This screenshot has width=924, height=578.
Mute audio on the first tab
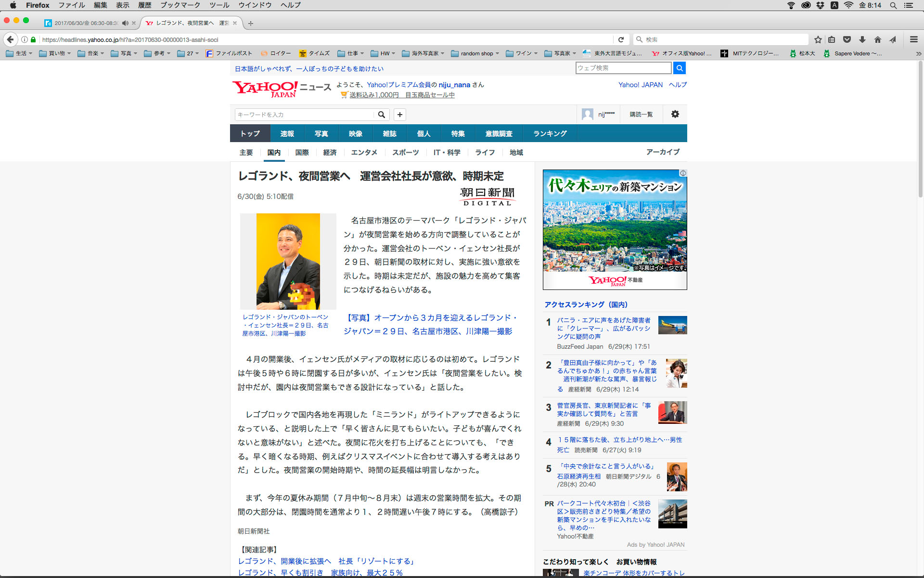pyautogui.click(x=126, y=23)
